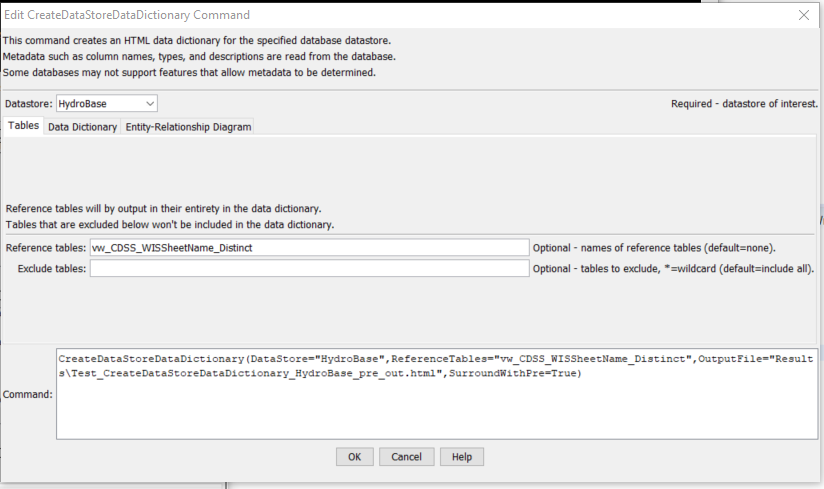Select the Entity-Relationship Diagram tab
This screenshot has width=824, height=489.
187,127
